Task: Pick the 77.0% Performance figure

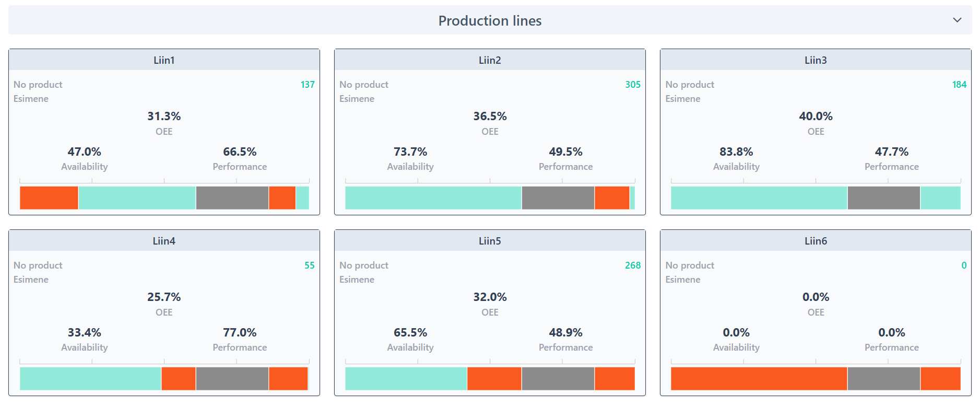Action: (240, 332)
